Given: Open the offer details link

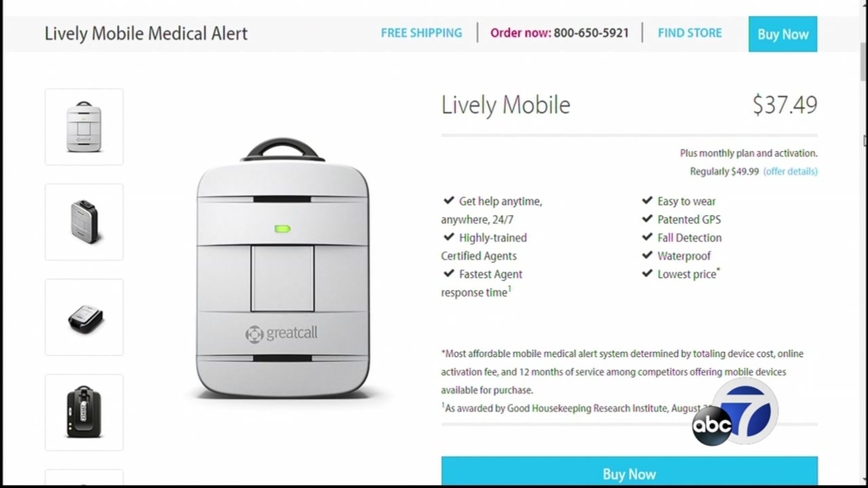Looking at the screenshot, I should 790,171.
